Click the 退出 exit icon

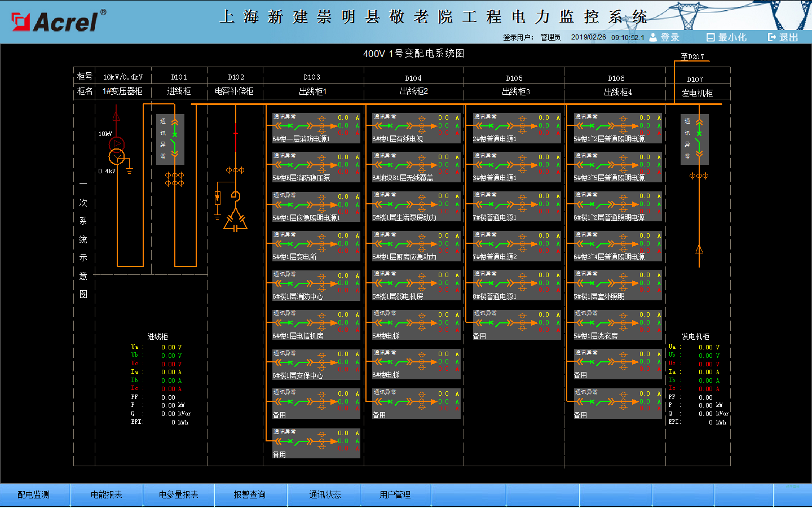(772, 37)
